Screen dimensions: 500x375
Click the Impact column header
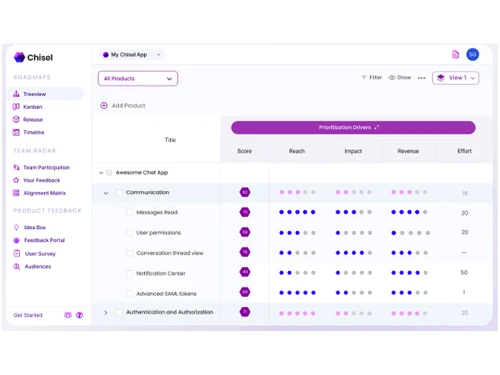tap(353, 151)
